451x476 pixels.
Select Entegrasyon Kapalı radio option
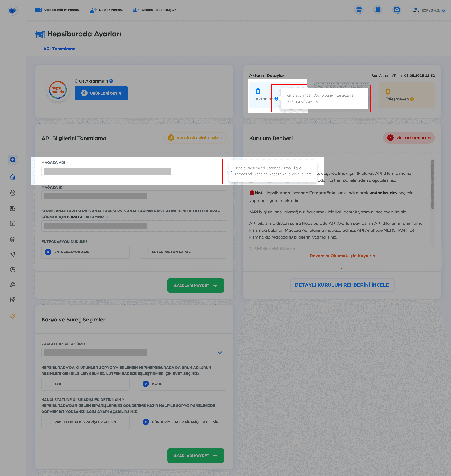183,252
